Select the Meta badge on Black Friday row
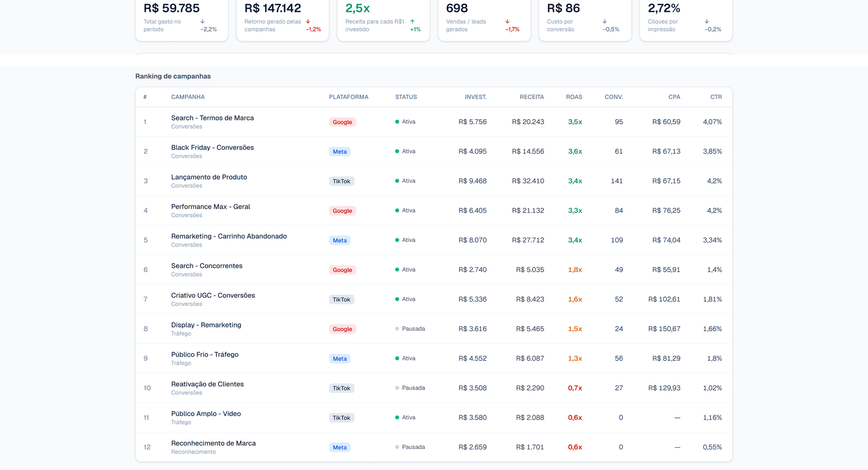The height and width of the screenshot is (470, 868). [x=339, y=152]
